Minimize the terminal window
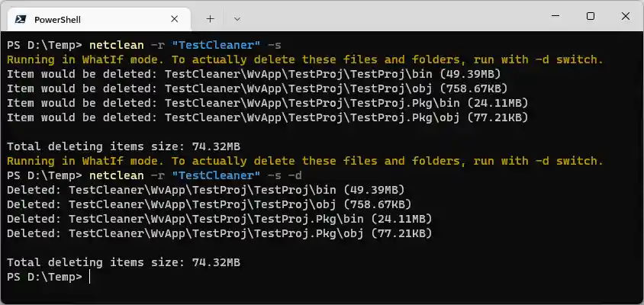Image resolution: width=644 pixels, height=305 pixels. tap(554, 16)
